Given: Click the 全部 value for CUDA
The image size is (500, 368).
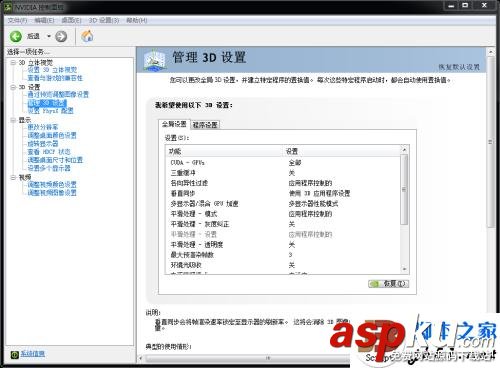Looking at the screenshot, I should pyautogui.click(x=295, y=163).
